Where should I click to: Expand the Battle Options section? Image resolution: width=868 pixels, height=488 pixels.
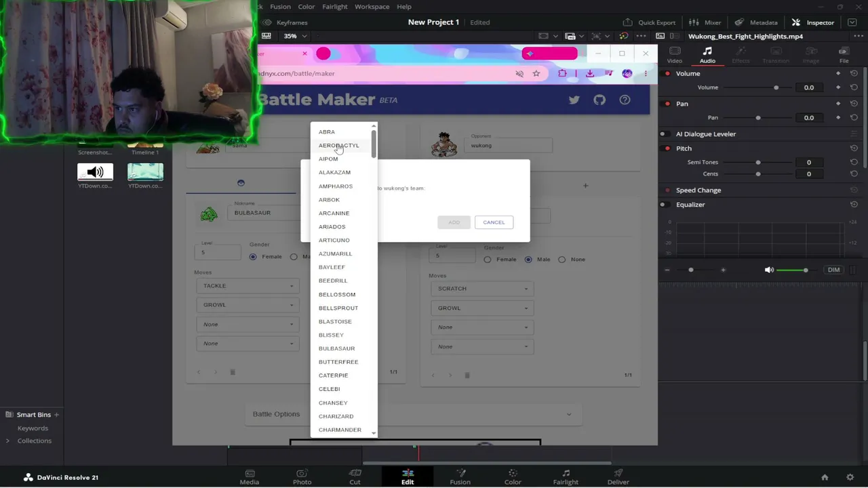pos(414,414)
